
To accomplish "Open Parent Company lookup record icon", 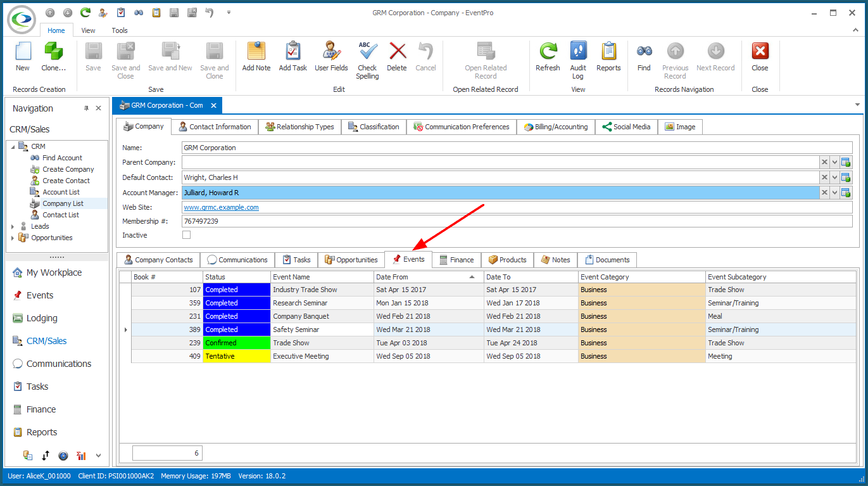I will [x=846, y=162].
